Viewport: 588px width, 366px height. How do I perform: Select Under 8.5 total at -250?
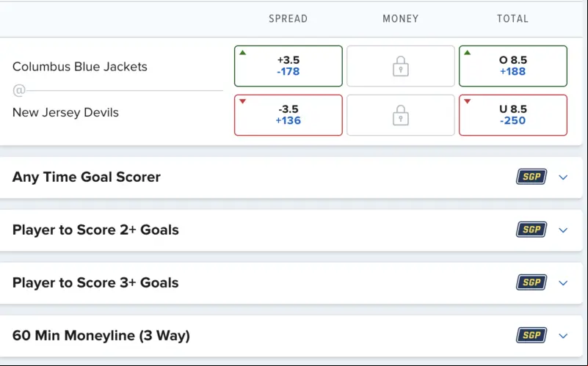tap(513, 115)
